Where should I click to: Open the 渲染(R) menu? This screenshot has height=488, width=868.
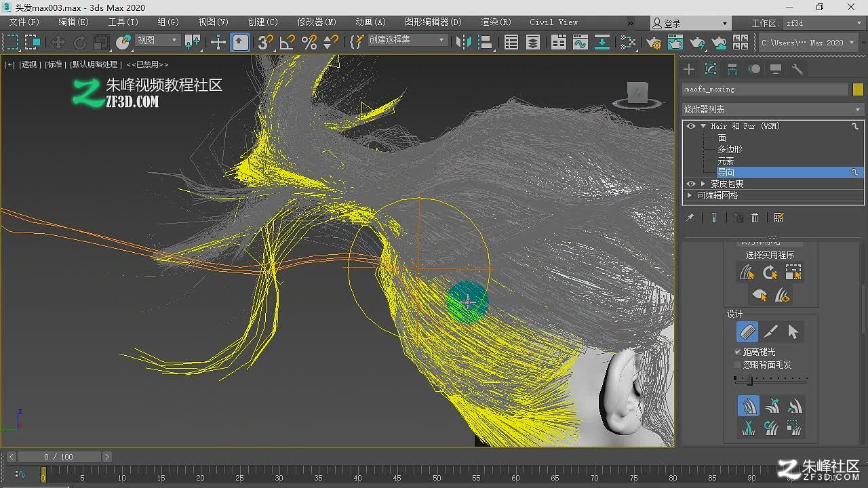496,22
